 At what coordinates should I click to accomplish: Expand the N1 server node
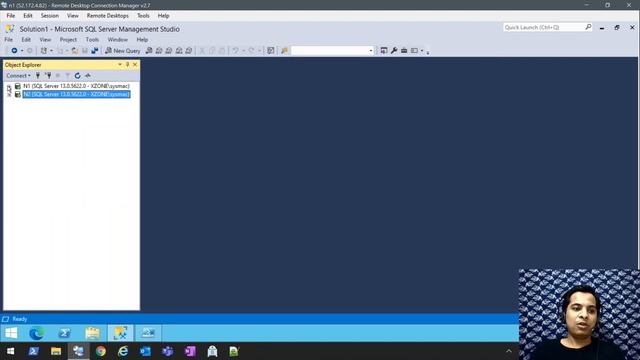[9, 87]
